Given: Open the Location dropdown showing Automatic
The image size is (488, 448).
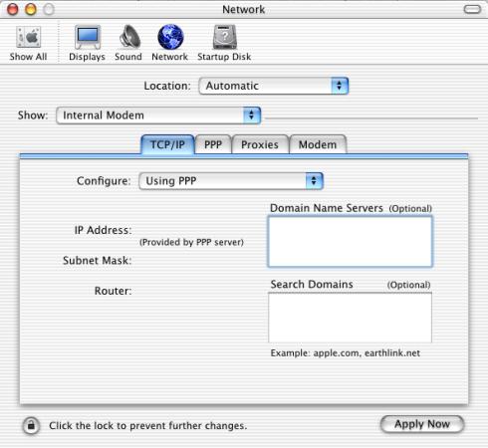Looking at the screenshot, I should (274, 86).
